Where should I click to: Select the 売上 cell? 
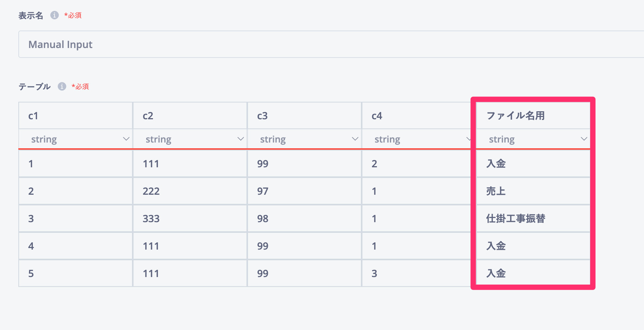(533, 191)
